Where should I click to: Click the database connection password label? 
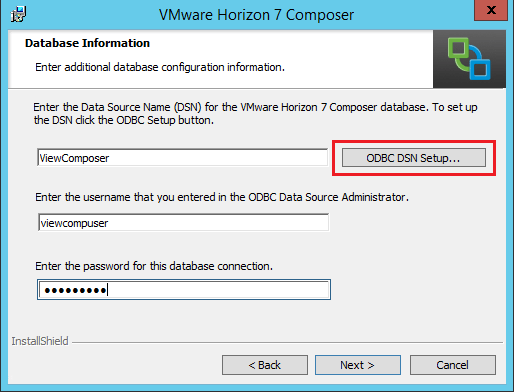[154, 266]
